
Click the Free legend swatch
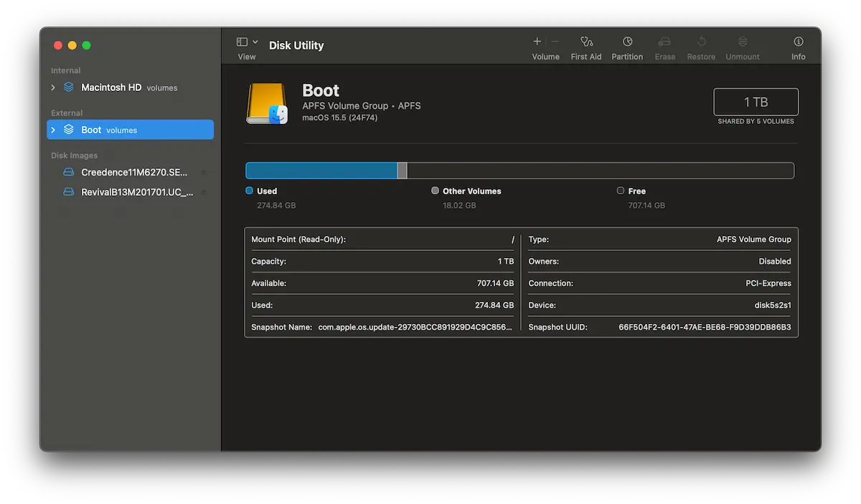[621, 191]
